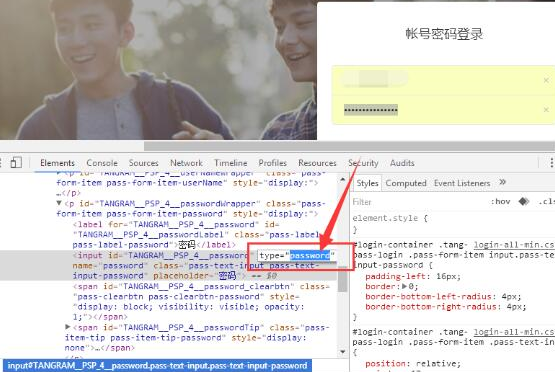Click the masked password input field
Viewport: 555px width, 372px height.
tap(442, 110)
